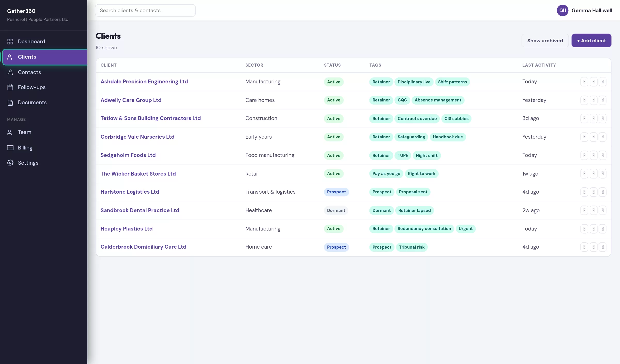Open Calderbrook Domiciliary Care Ltd client

tap(143, 247)
